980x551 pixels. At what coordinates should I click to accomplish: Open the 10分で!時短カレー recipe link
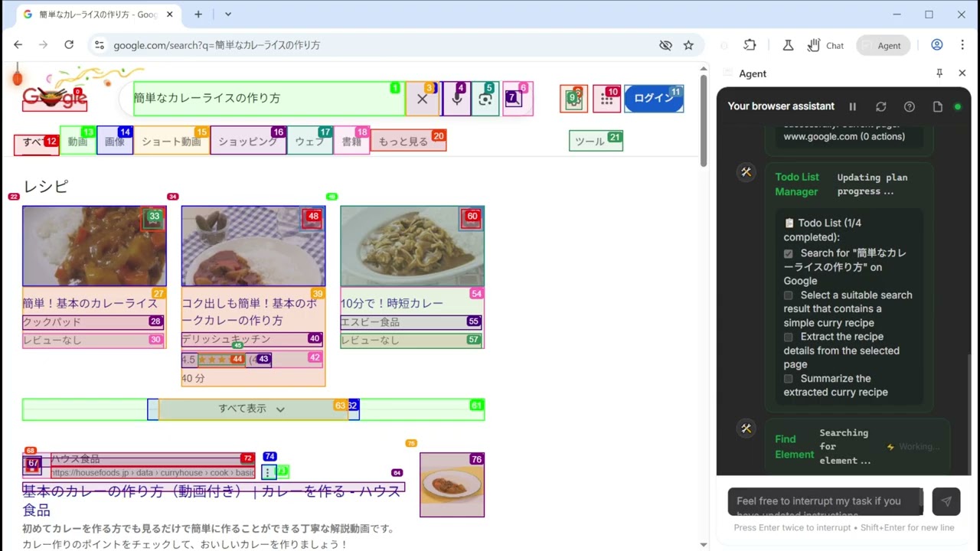pyautogui.click(x=392, y=303)
